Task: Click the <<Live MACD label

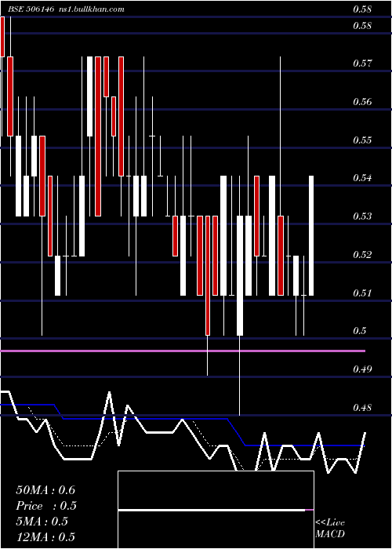Action: tap(330, 528)
